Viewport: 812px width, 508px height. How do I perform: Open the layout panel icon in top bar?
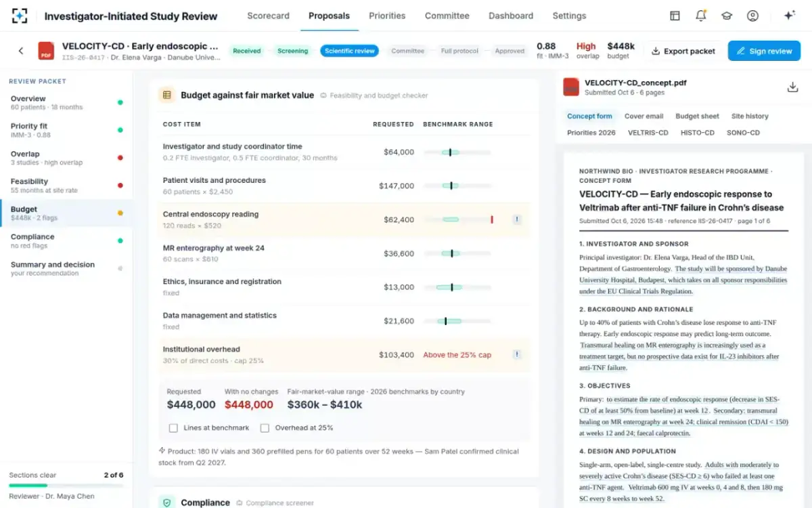pos(675,16)
